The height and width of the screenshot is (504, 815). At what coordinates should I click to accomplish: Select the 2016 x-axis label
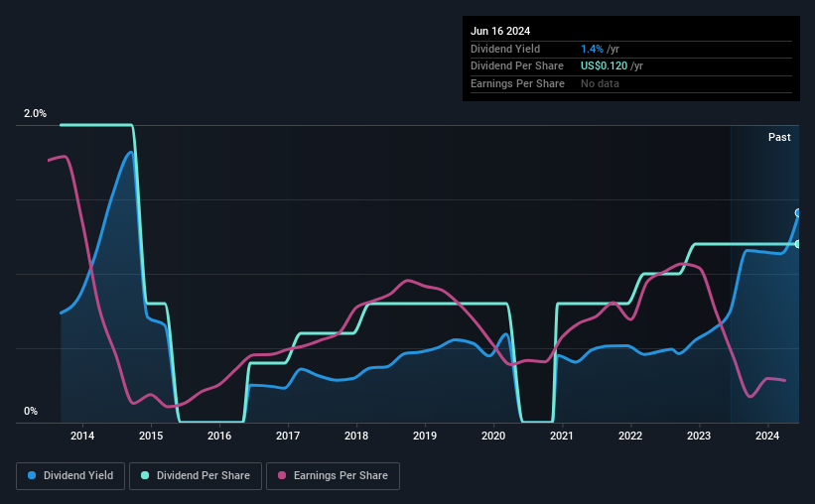coord(219,436)
